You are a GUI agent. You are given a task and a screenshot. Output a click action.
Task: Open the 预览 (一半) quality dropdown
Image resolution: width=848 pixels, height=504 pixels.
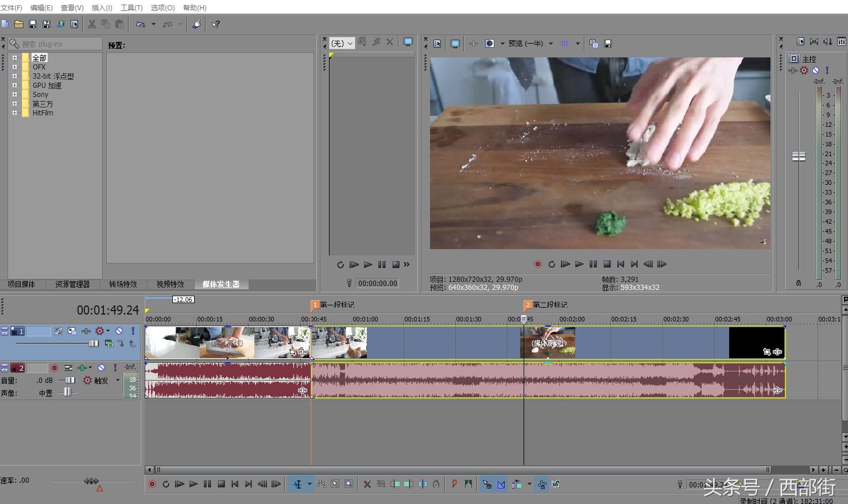551,44
